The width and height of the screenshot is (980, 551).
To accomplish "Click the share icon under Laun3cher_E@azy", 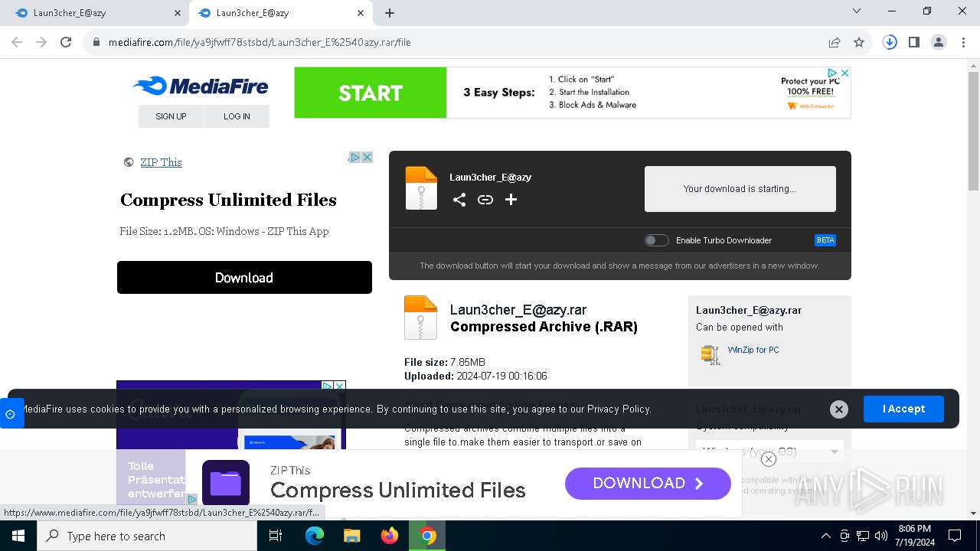I will (459, 200).
